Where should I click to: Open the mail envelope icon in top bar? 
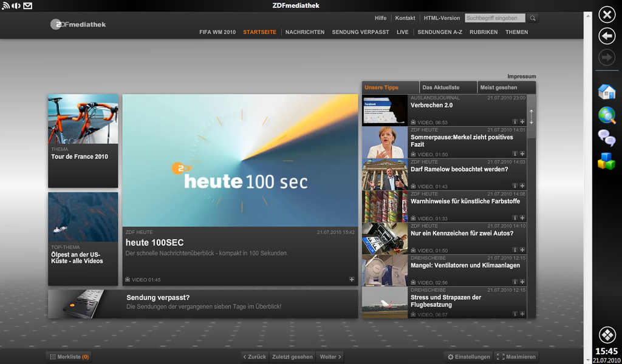[28, 6]
